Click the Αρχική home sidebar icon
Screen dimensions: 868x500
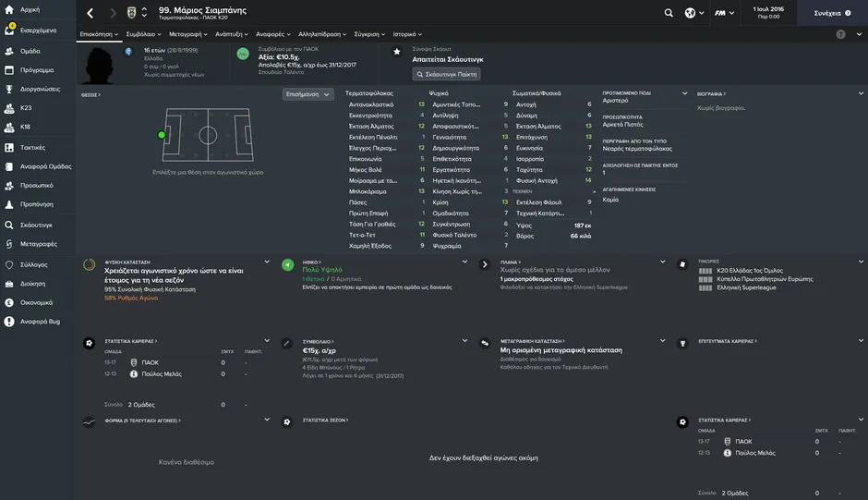click(9, 10)
